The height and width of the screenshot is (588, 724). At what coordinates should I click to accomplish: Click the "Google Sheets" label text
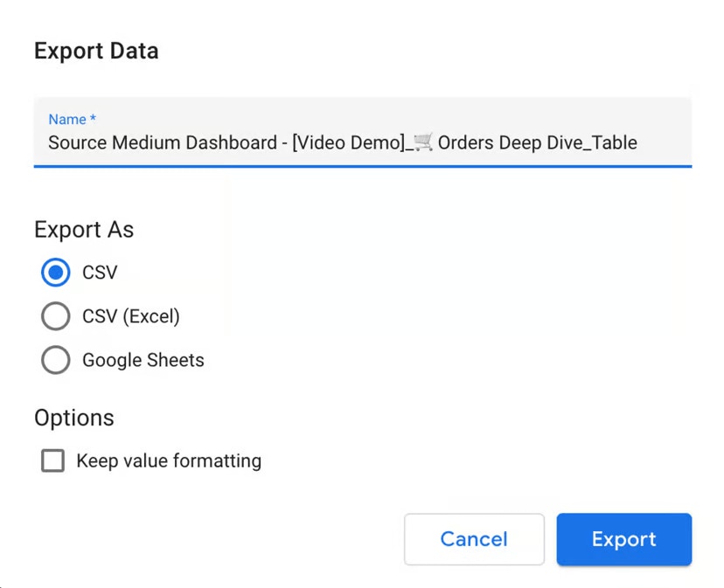[143, 360]
